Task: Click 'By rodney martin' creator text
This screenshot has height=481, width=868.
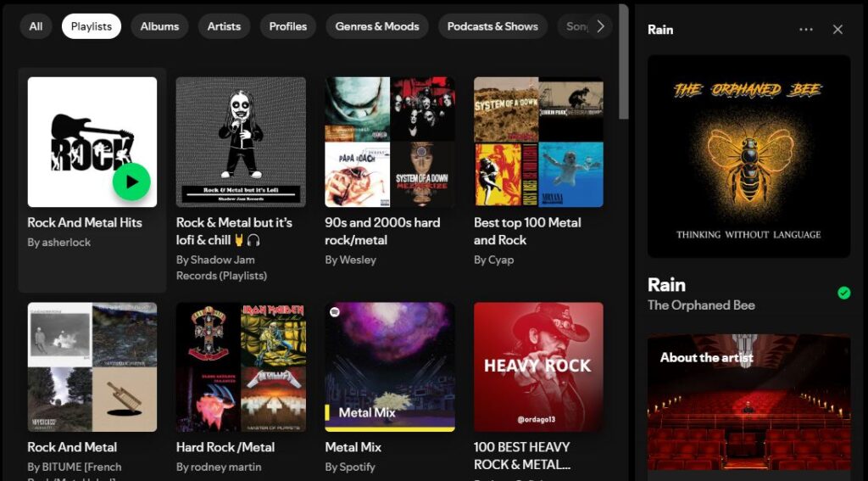Action: (x=219, y=467)
